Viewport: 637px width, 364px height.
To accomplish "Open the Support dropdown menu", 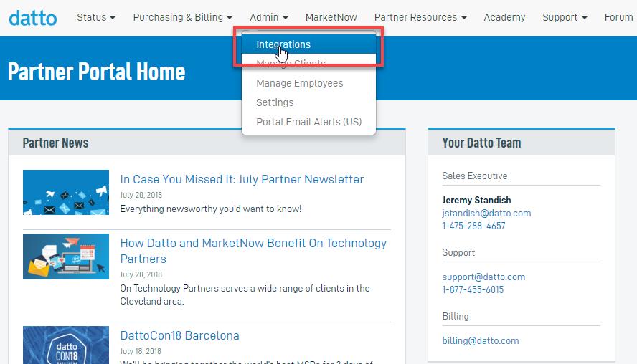I will point(565,17).
